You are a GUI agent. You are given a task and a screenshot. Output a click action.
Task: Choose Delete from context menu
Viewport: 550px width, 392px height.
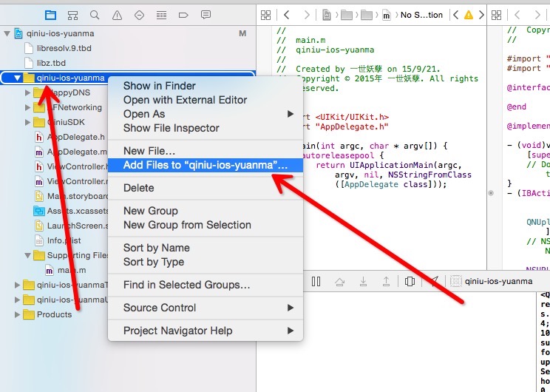tap(206, 188)
